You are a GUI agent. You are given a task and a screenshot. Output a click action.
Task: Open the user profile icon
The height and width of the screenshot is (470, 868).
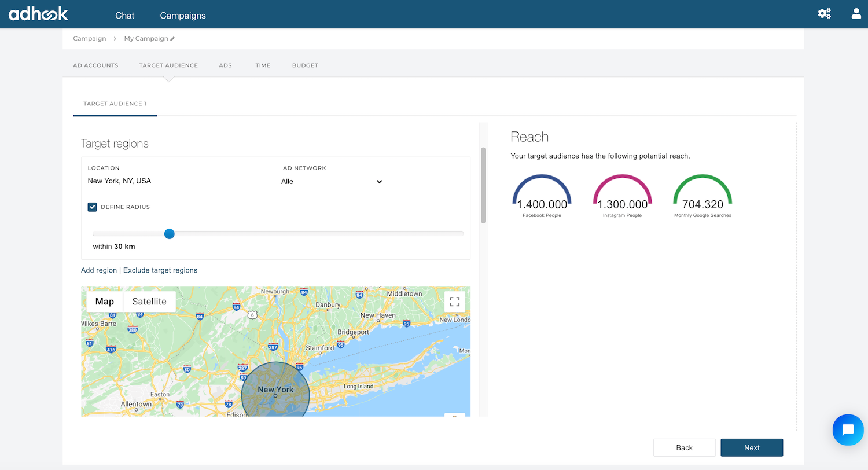click(x=856, y=13)
